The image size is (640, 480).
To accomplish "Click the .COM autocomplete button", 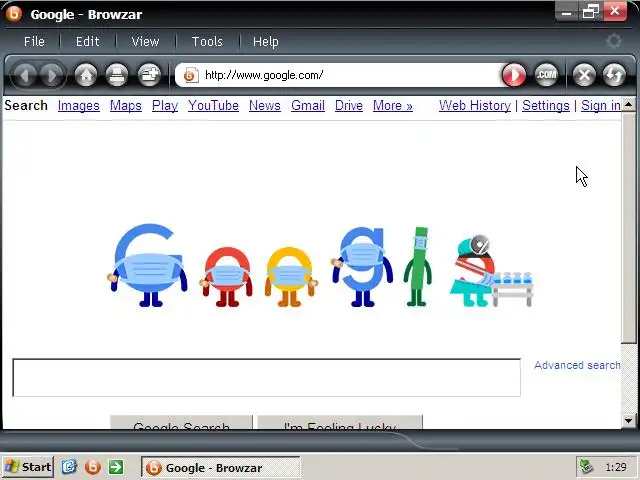I will pyautogui.click(x=546, y=75).
